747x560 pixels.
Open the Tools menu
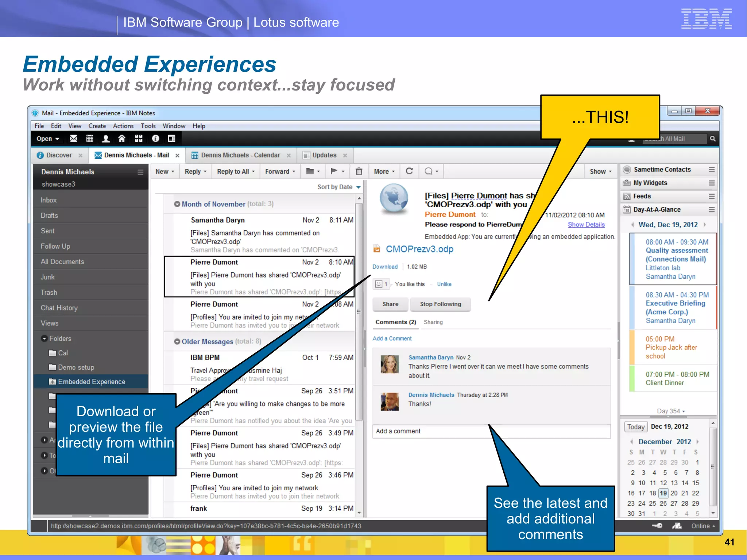(148, 126)
